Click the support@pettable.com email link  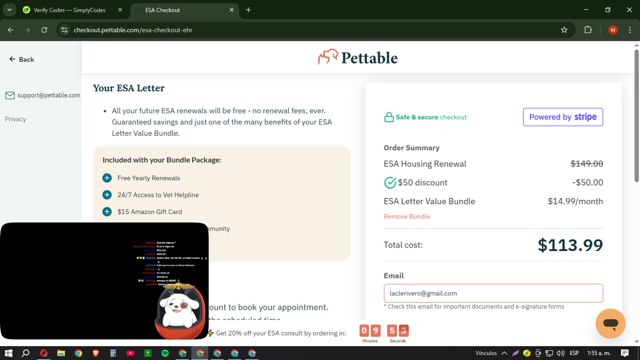[x=43, y=95]
